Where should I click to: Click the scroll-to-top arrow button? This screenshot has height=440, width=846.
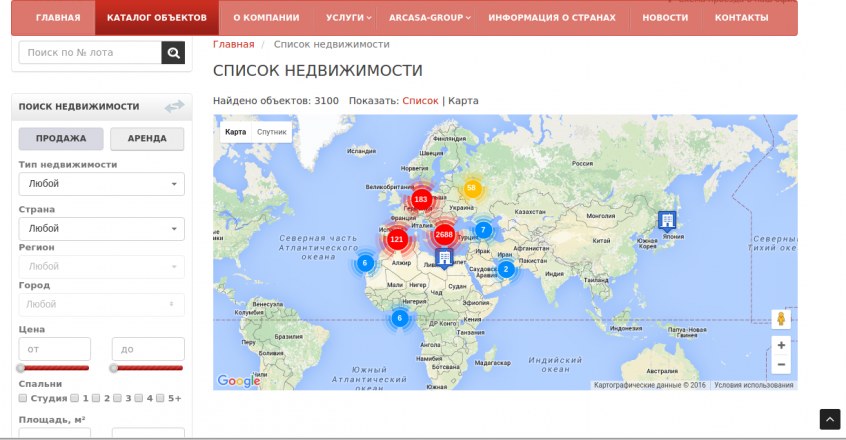(x=830, y=419)
